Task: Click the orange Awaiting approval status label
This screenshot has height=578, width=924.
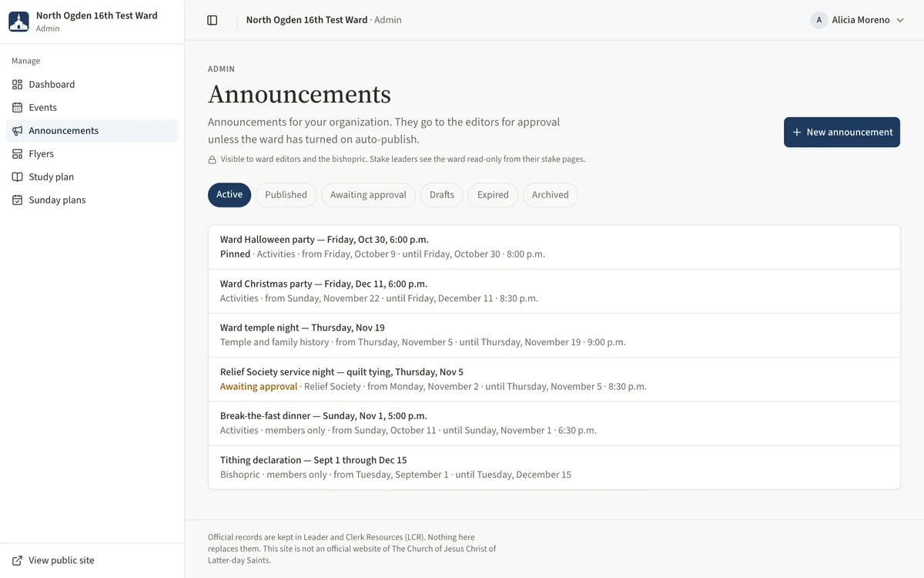Action: [259, 387]
